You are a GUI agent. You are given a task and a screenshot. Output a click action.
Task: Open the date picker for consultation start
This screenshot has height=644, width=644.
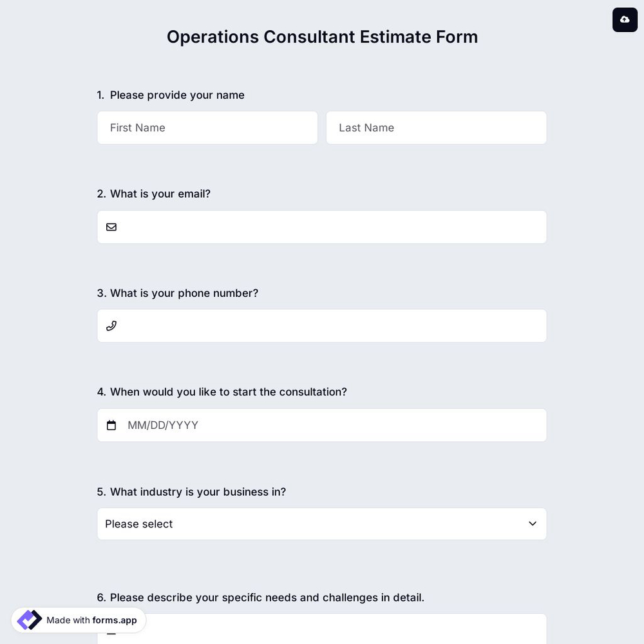coord(322,425)
